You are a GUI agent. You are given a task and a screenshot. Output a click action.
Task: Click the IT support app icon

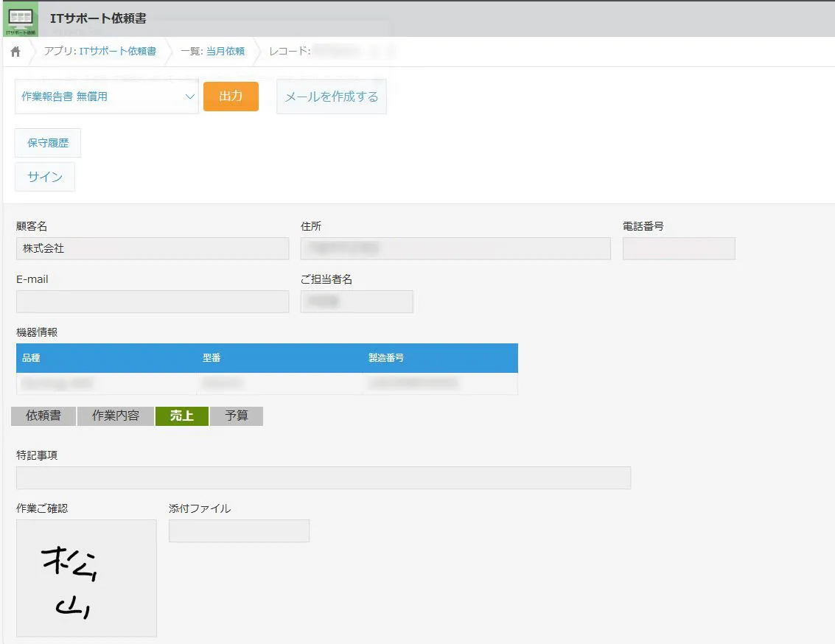tap(20, 19)
